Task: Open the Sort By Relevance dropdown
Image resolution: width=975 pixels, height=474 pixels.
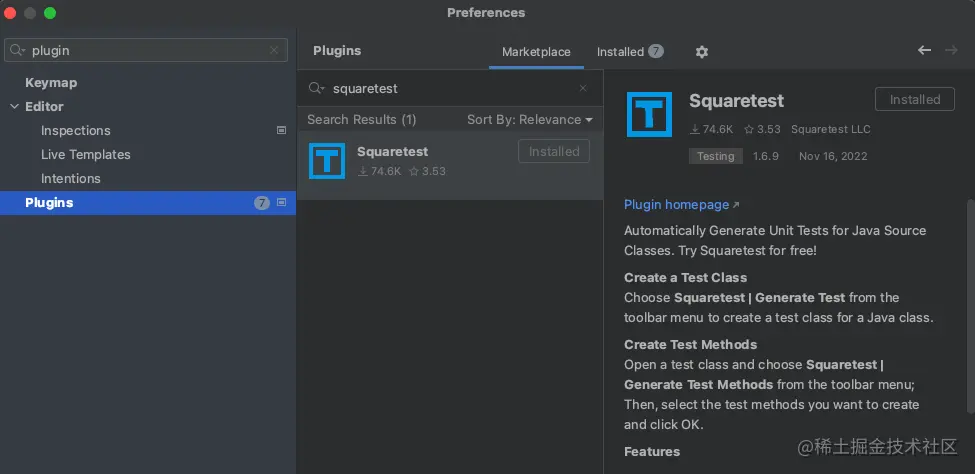Action: 529,120
